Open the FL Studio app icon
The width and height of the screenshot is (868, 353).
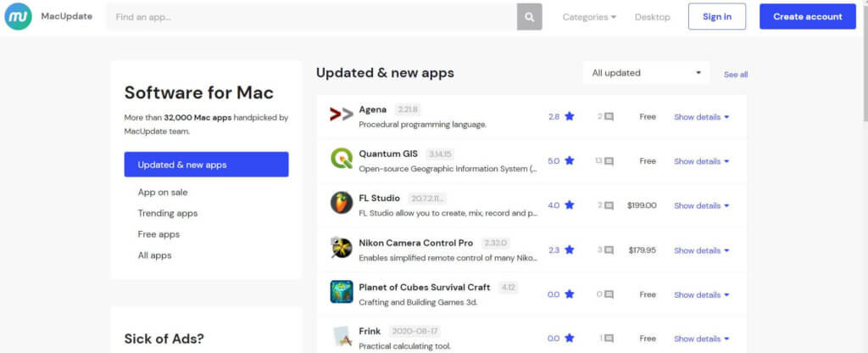click(x=342, y=203)
